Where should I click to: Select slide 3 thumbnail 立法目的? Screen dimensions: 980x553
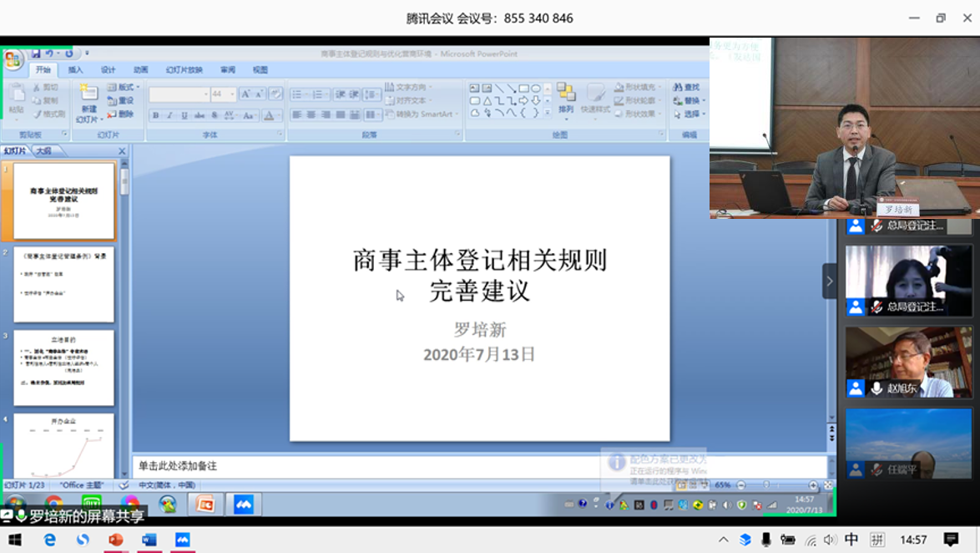63,368
